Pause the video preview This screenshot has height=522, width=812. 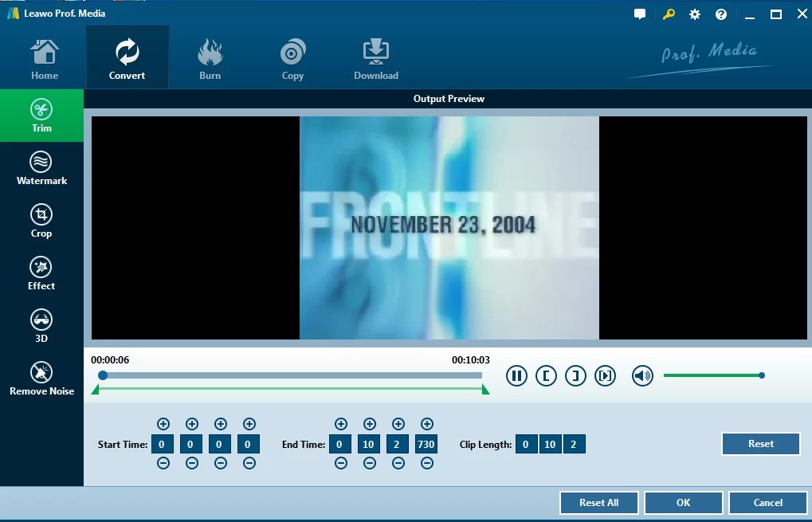pyautogui.click(x=516, y=375)
